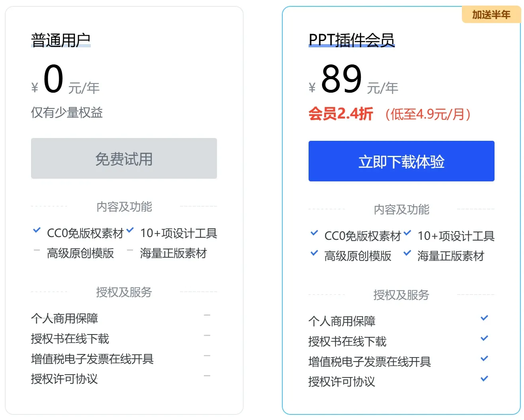Click the checkmark beside 海量正版素材 in PPT插件会员
The width and height of the screenshot is (524, 420).
click(407, 253)
